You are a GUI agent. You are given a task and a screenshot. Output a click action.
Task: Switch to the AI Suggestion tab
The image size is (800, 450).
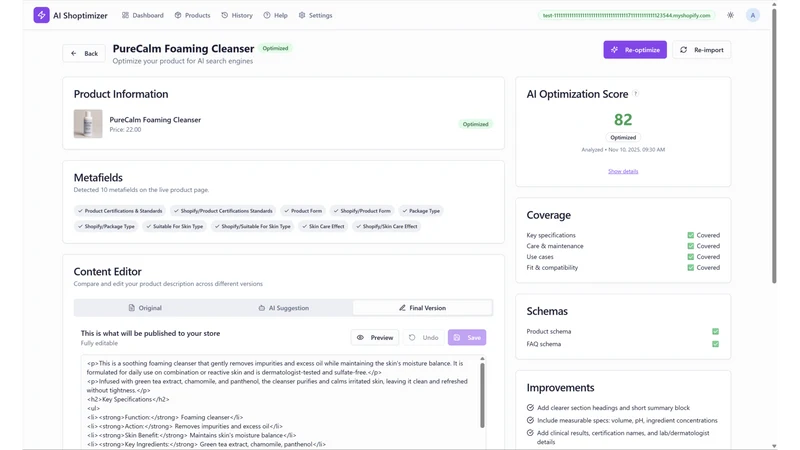[284, 308]
